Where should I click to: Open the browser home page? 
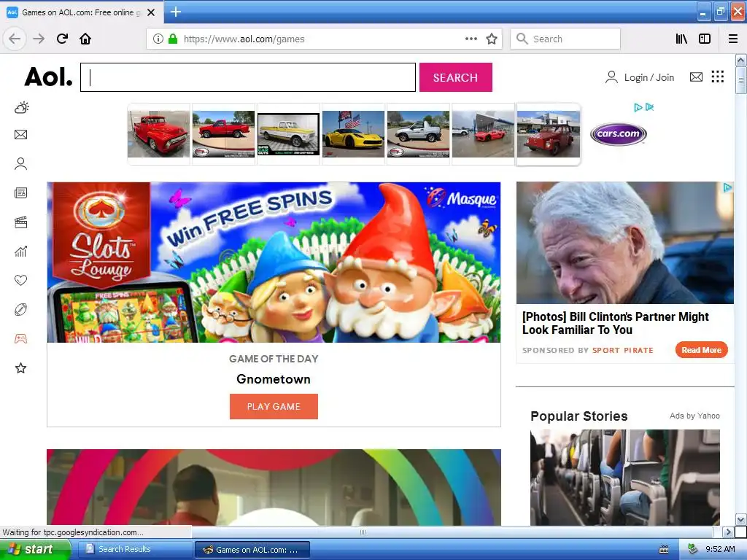click(x=85, y=39)
